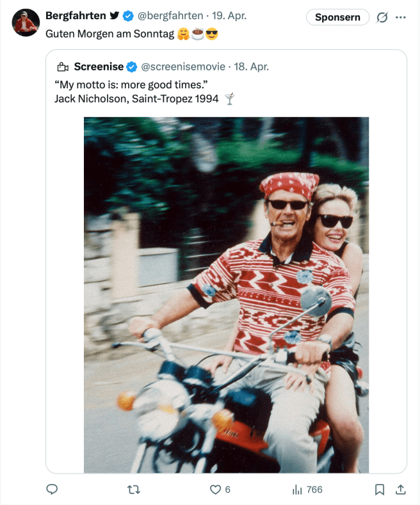Click the retweet arrows icon

[x=134, y=490]
